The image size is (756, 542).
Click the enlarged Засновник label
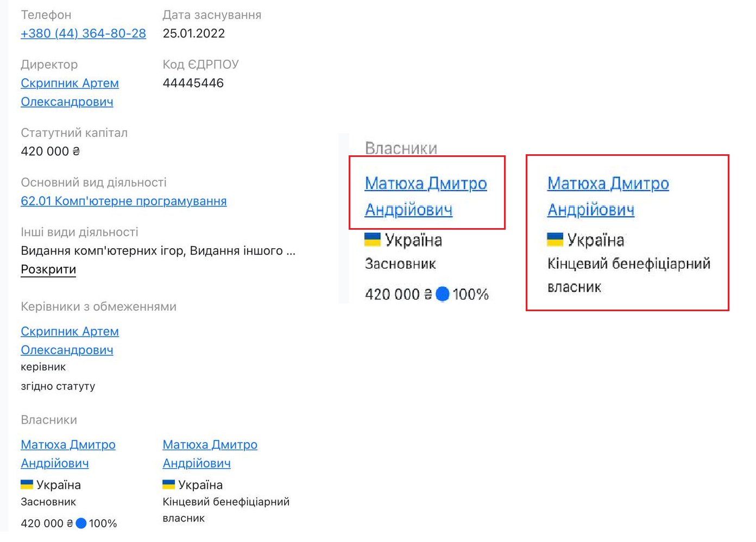click(400, 264)
